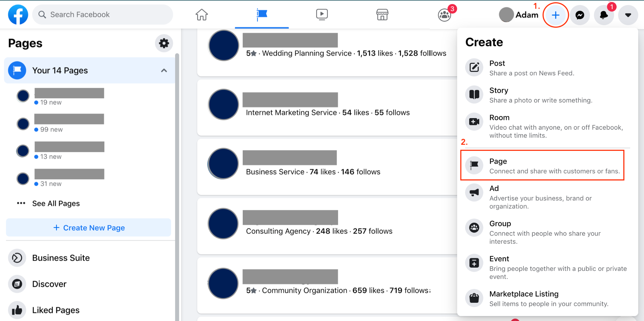Screen dimensions: 644x321
Task: Open the Marketplace tab
Action: pyautogui.click(x=382, y=14)
